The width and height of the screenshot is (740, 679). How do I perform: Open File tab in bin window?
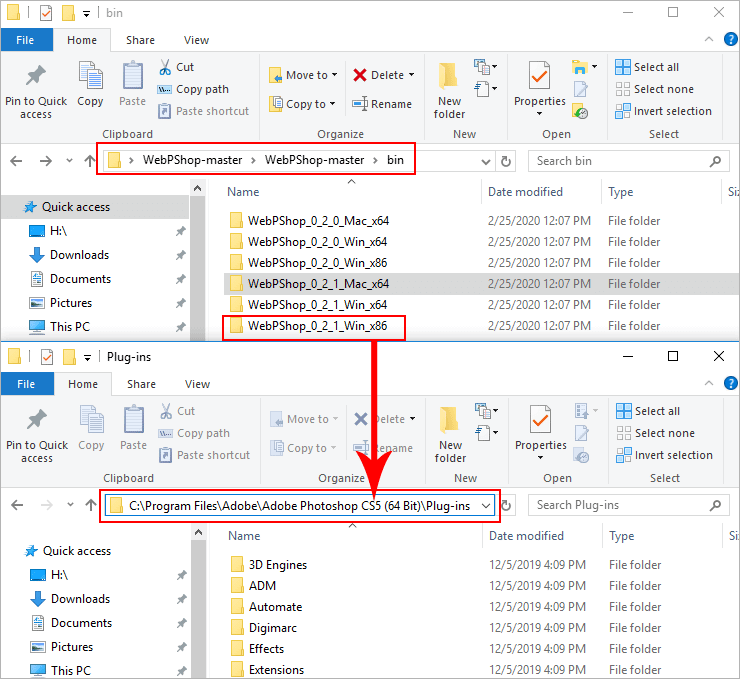point(26,40)
